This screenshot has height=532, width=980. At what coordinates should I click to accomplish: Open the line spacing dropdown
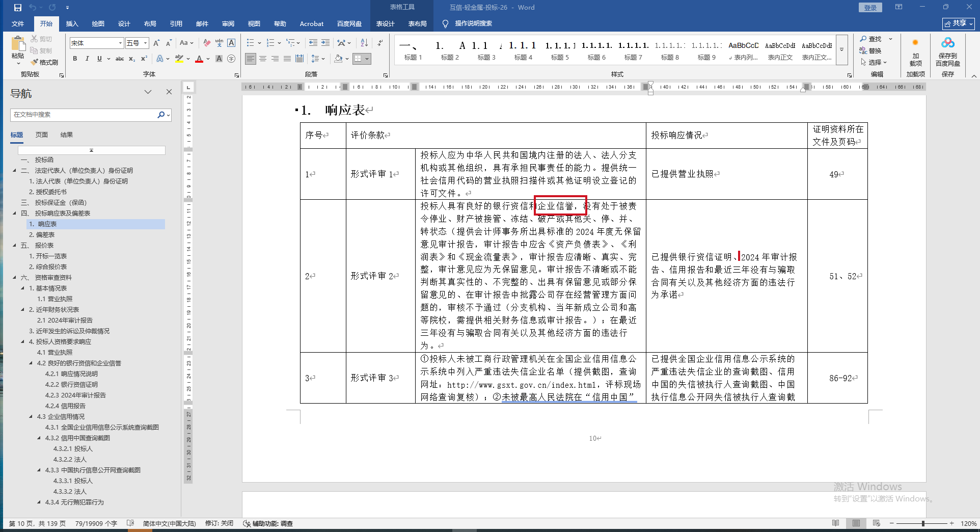click(x=318, y=59)
